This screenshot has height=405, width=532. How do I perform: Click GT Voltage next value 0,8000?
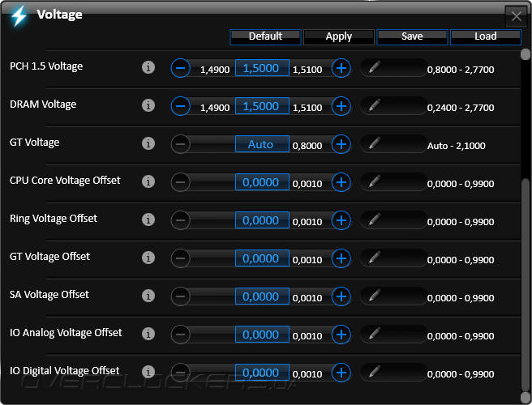click(x=307, y=146)
